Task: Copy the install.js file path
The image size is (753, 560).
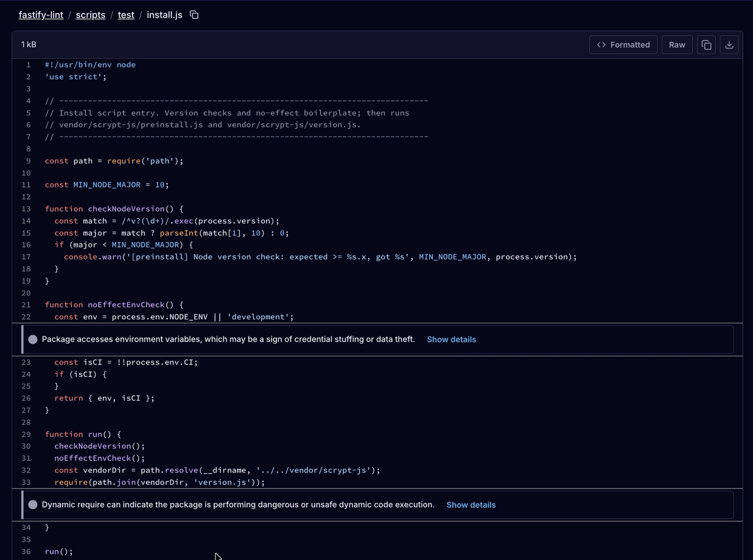Action: (x=194, y=15)
